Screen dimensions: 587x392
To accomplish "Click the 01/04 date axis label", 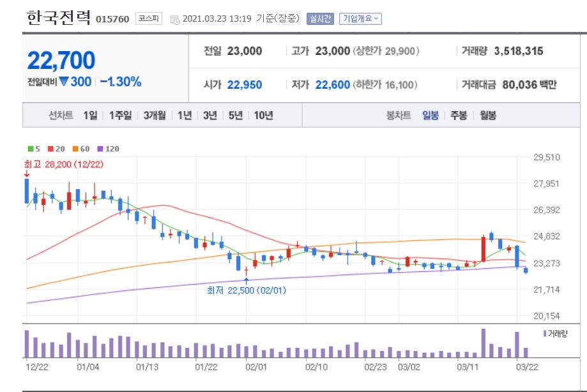I will point(88,367).
